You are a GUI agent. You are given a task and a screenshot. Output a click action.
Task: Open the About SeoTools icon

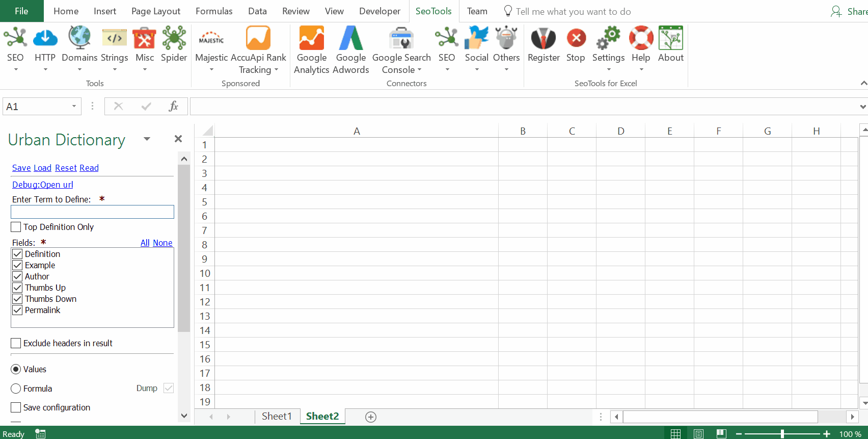(x=671, y=38)
